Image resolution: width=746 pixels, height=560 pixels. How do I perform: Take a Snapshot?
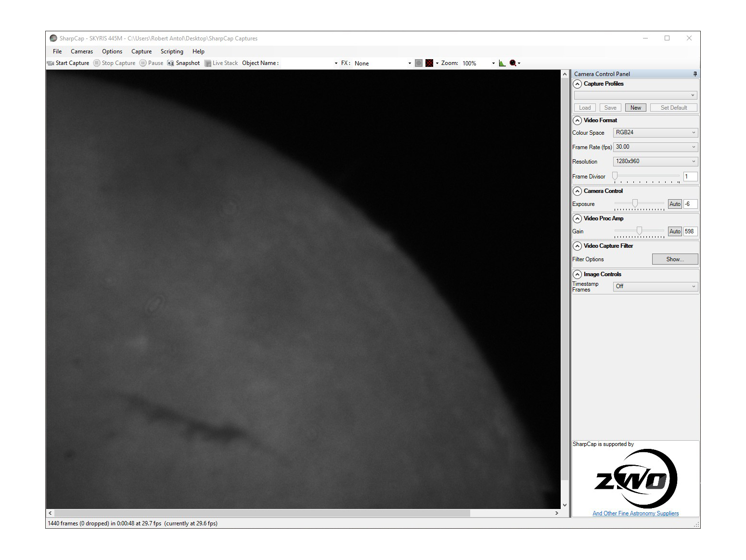click(x=183, y=63)
